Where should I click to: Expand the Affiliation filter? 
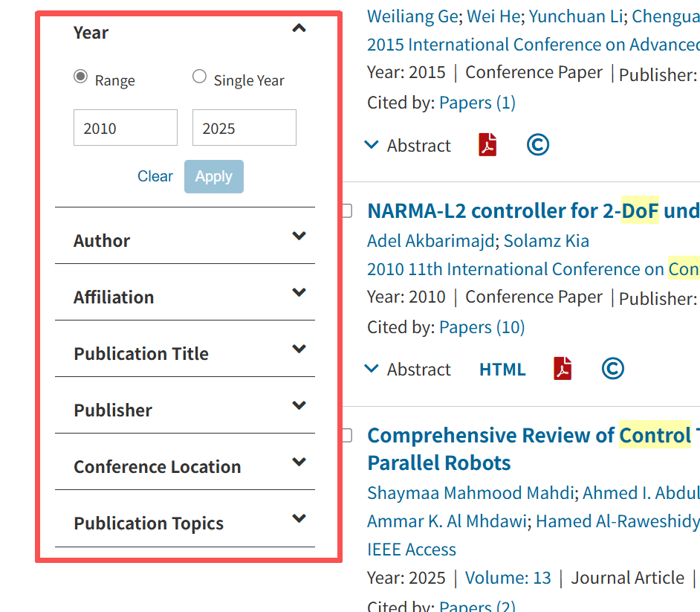(x=299, y=293)
